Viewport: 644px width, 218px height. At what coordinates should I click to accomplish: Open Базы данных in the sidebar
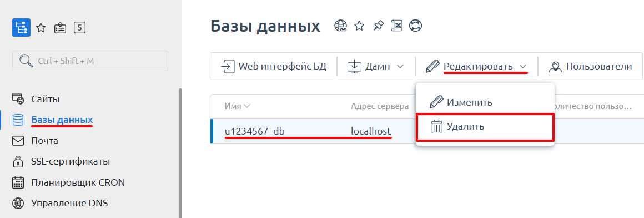click(x=62, y=120)
